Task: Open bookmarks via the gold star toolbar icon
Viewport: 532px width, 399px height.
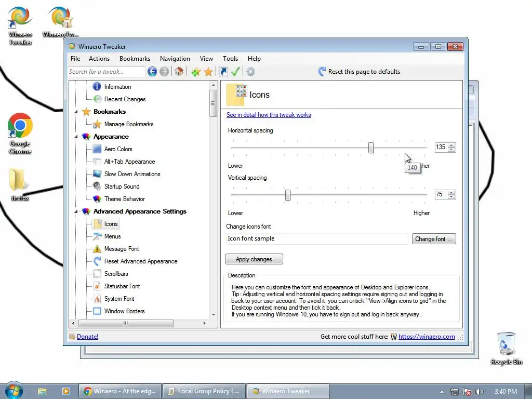Action: pos(208,72)
